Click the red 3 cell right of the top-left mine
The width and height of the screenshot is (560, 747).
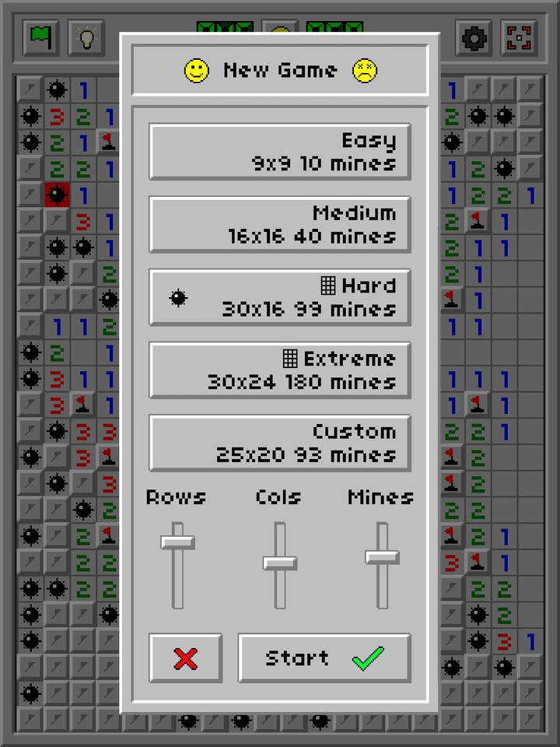(x=56, y=117)
